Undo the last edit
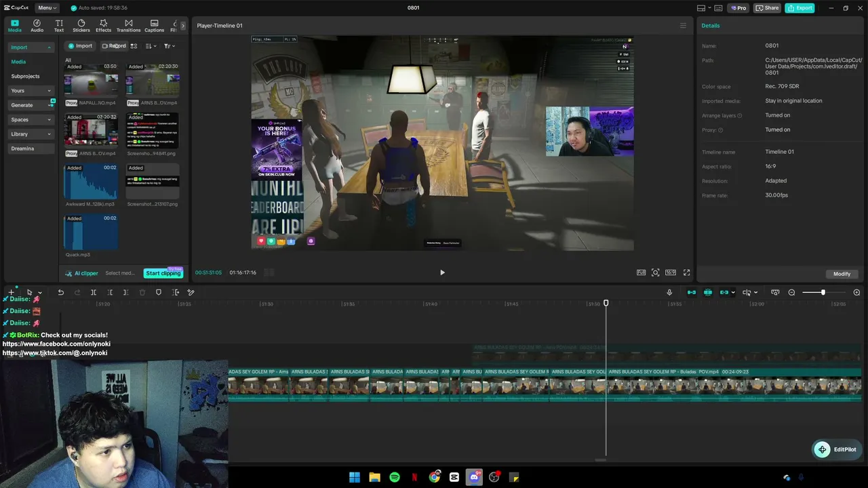Image resolution: width=868 pixels, height=488 pixels. (60, 292)
